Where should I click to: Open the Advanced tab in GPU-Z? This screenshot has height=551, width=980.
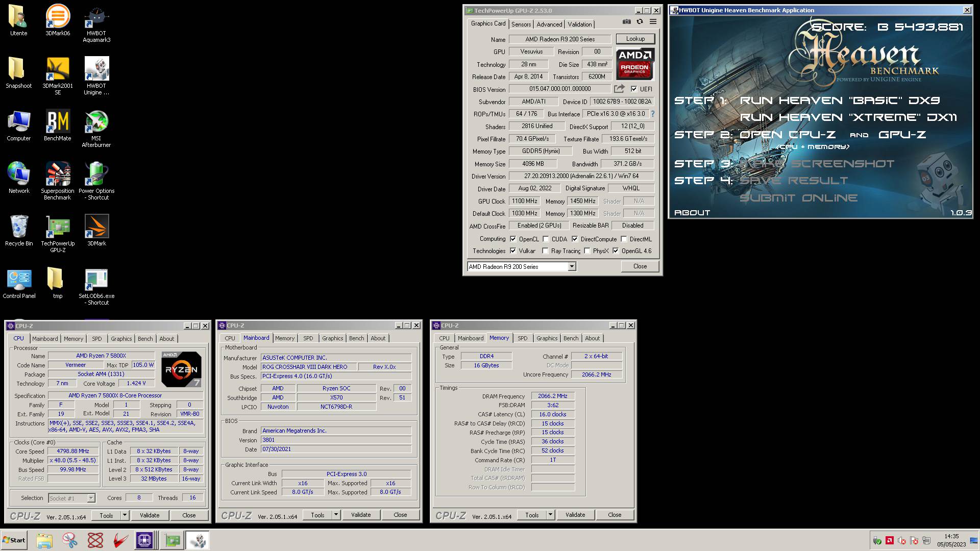pyautogui.click(x=549, y=24)
